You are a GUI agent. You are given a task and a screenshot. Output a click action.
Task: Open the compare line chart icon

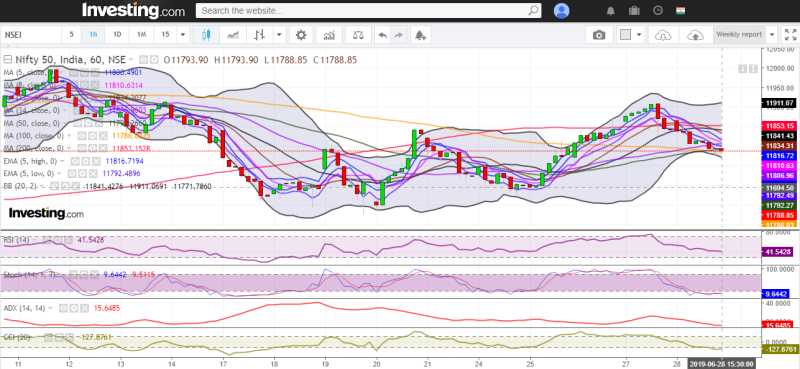pyautogui.click(x=233, y=35)
